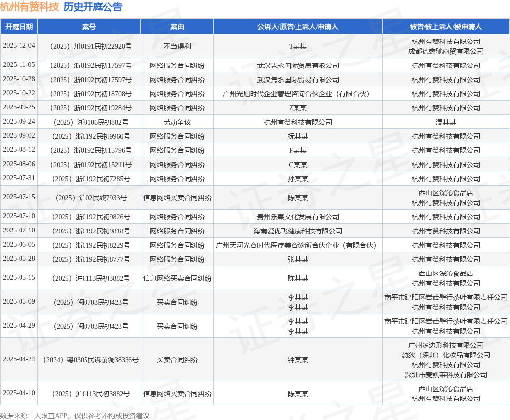Select the date 2025-09-24

pyautogui.click(x=19, y=121)
